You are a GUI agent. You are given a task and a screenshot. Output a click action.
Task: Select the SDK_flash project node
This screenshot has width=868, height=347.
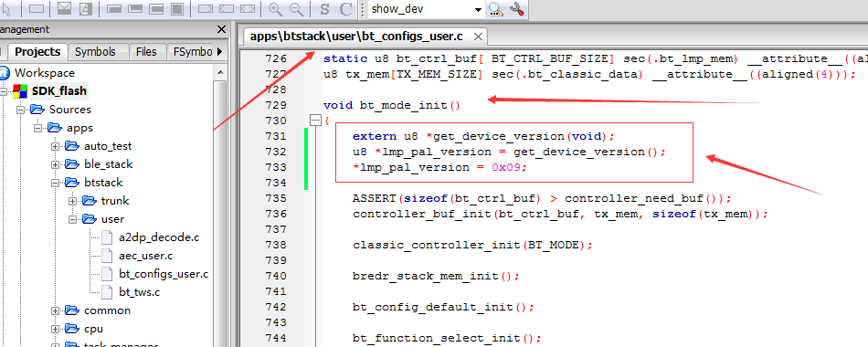click(x=58, y=90)
